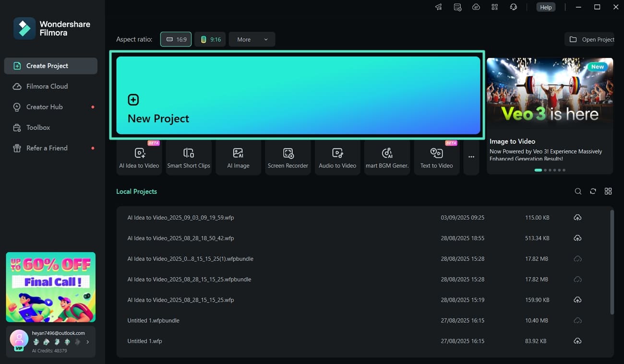Launch AI Idea to Video tool
The image size is (624, 364).
coord(139,158)
